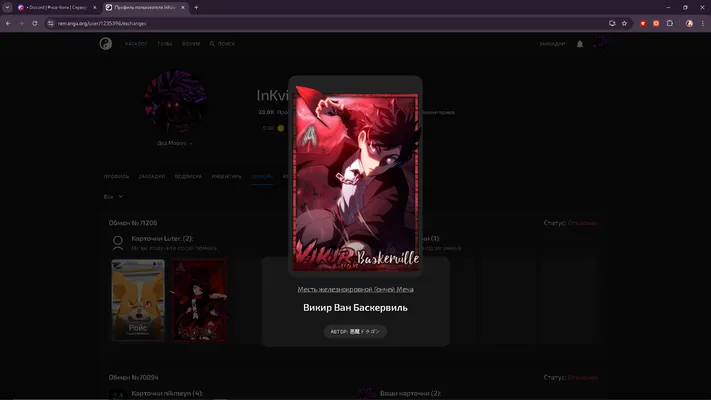Image resolution: width=711 pixels, height=400 pixels.
Task: Bookmark this page with the star icon
Action: pyautogui.click(x=624, y=23)
